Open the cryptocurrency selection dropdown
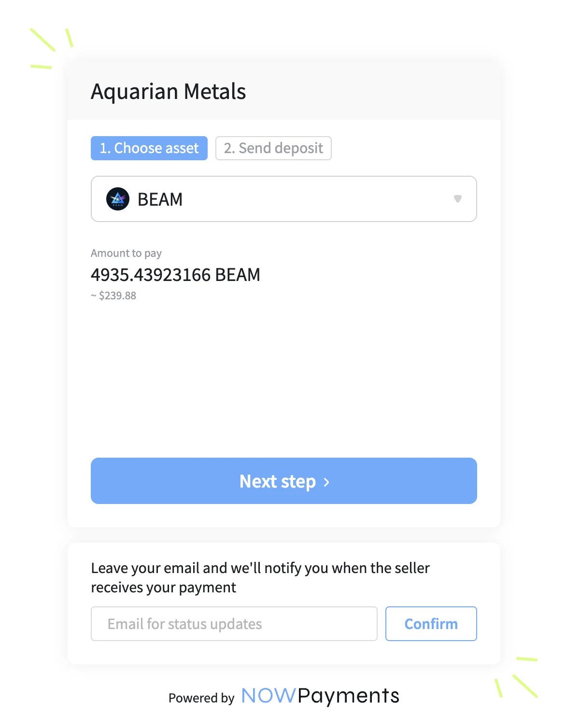This screenshot has height=728, width=566. pyautogui.click(x=283, y=199)
